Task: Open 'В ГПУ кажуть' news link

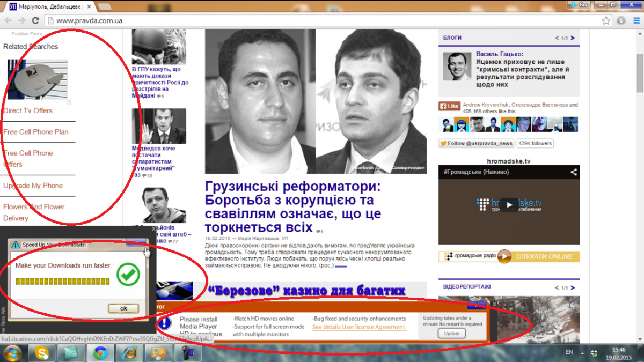Action: coord(160,83)
